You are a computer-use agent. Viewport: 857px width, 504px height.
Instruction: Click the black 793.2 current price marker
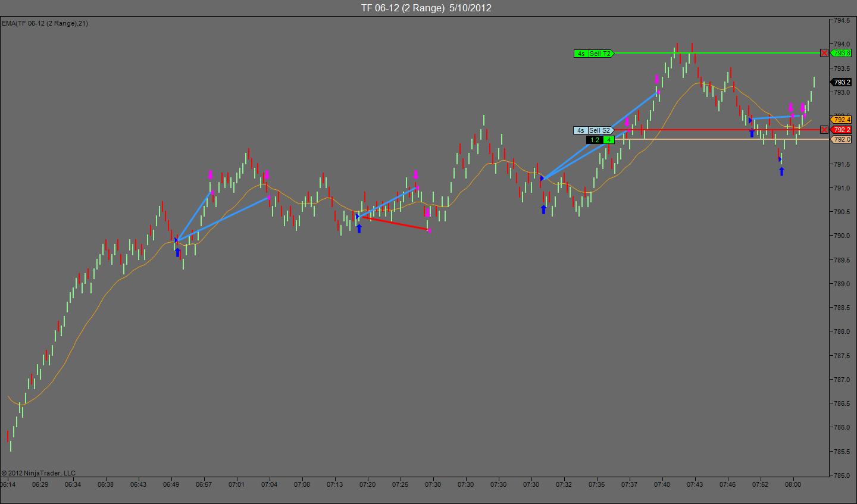842,82
